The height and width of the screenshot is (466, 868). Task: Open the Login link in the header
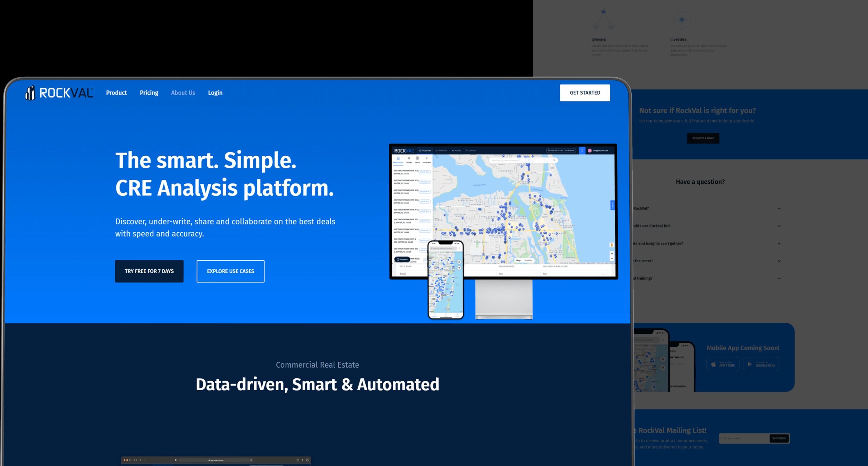click(x=215, y=93)
